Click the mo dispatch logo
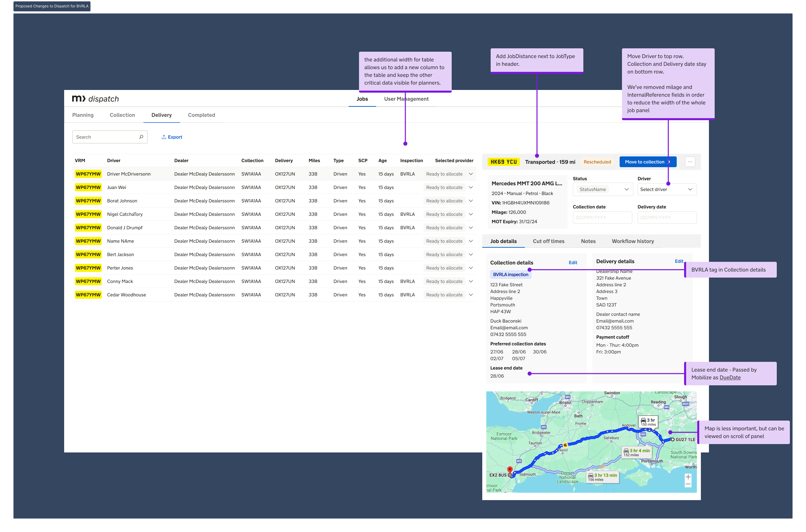Image resolution: width=806 pixels, height=532 pixels. point(95,99)
